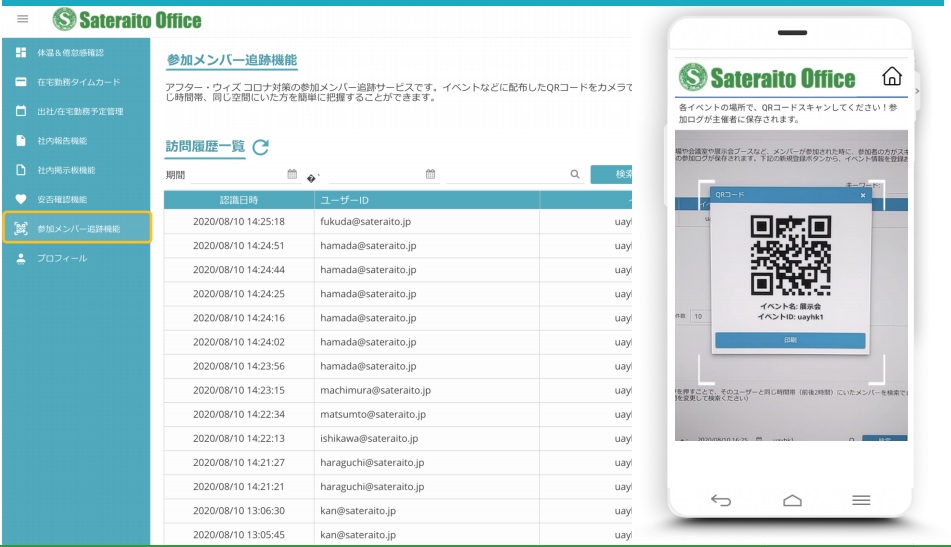
Task: Click the イベント名: 展示会 text
Action: [x=790, y=307]
